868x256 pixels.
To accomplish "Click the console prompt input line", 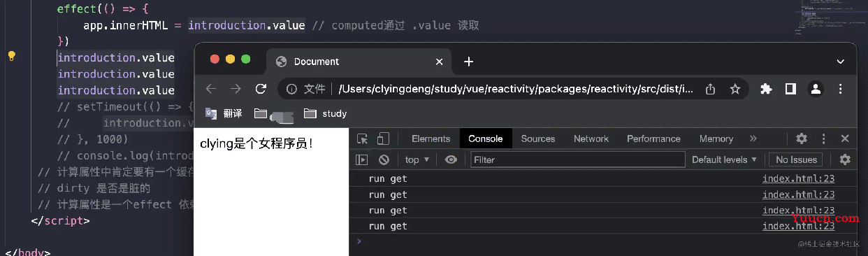I will coord(608,241).
